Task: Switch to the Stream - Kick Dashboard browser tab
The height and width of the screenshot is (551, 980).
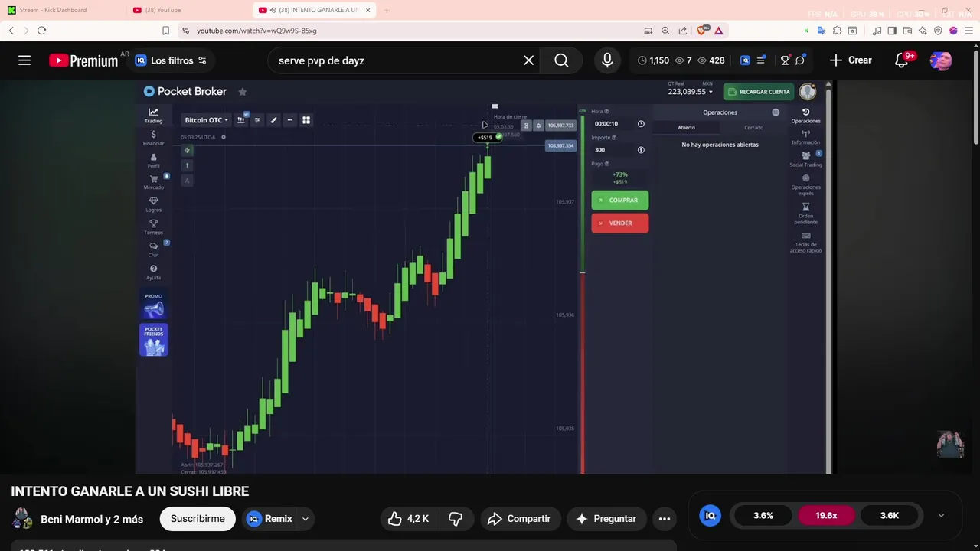Action: pos(61,10)
